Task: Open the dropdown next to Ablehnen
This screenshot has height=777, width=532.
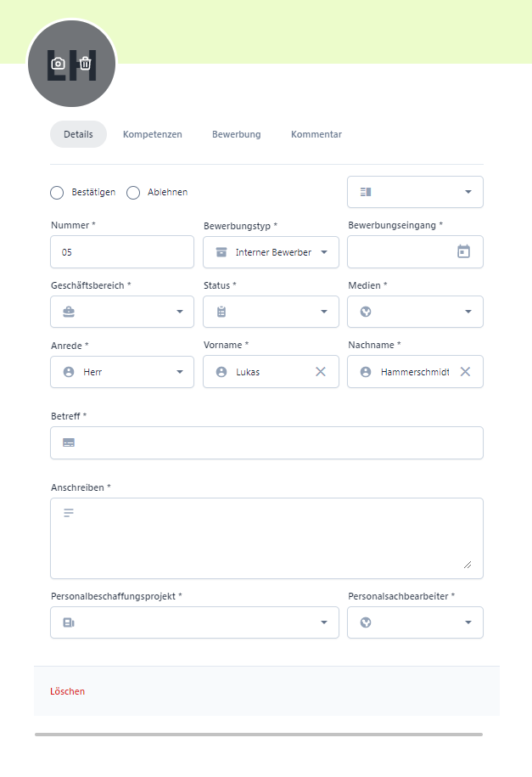Action: 415,192
